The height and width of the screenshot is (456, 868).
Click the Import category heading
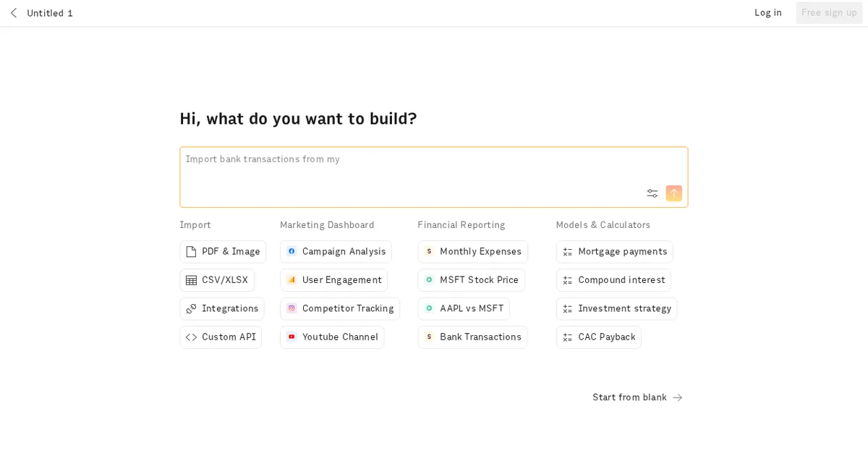(195, 225)
